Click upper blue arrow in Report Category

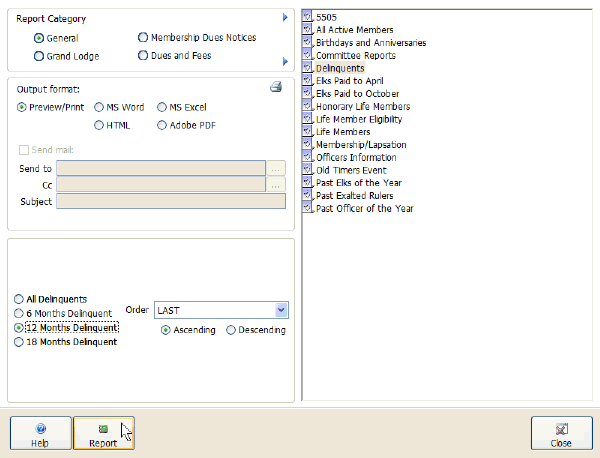tap(285, 18)
